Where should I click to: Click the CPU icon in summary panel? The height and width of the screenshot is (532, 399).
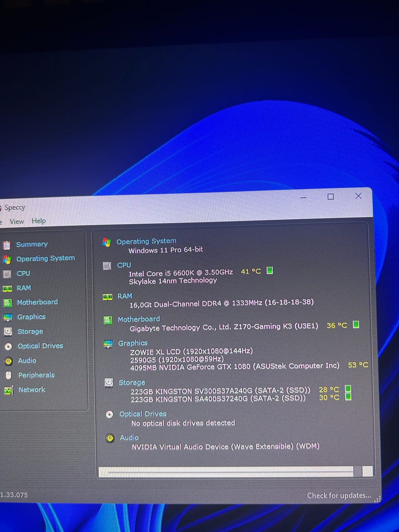click(x=107, y=266)
